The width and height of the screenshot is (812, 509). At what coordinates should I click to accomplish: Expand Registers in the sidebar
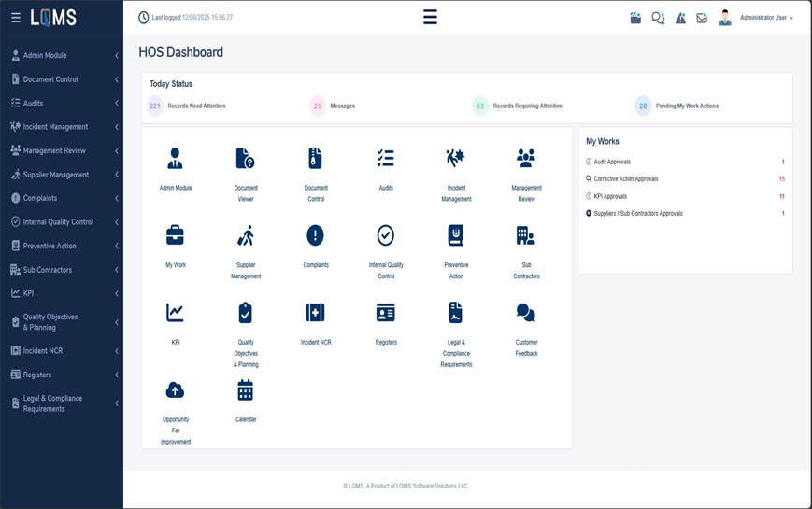[x=63, y=375]
